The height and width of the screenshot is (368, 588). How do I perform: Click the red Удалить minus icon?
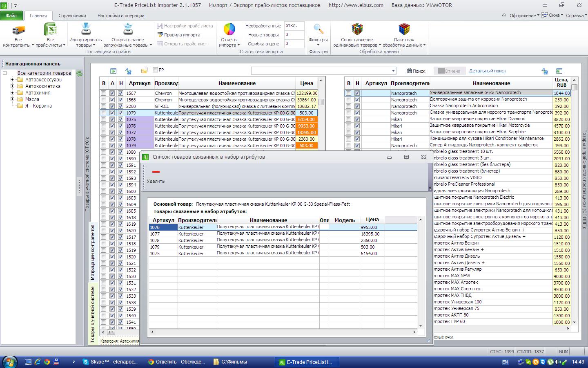coord(156,172)
